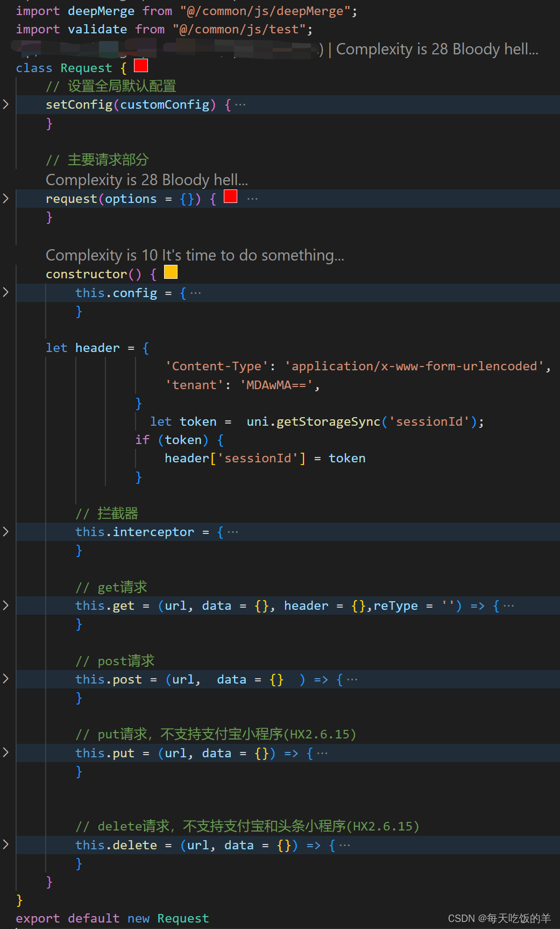Click the validate import identifier

coord(97,29)
